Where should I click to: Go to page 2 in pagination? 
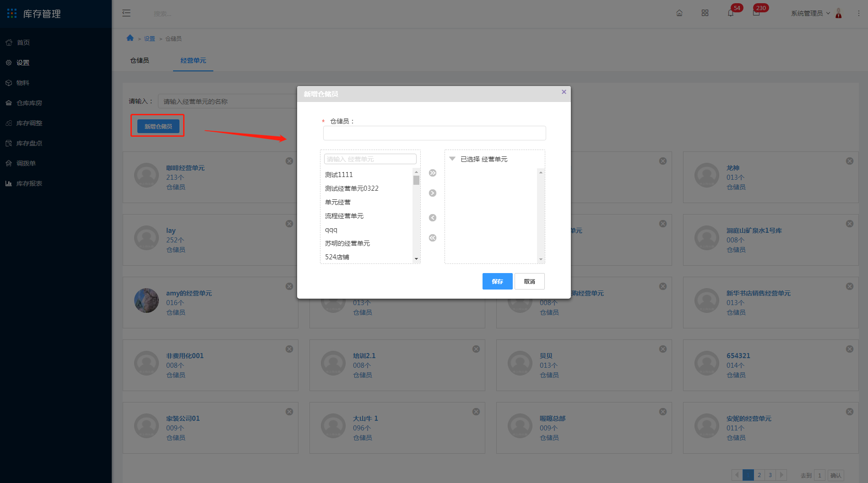point(759,475)
